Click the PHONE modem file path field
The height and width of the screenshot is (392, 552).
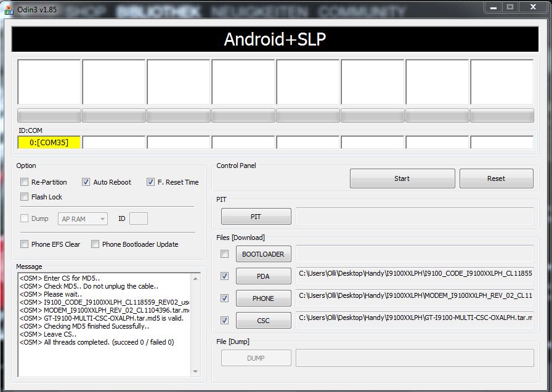pos(415,298)
